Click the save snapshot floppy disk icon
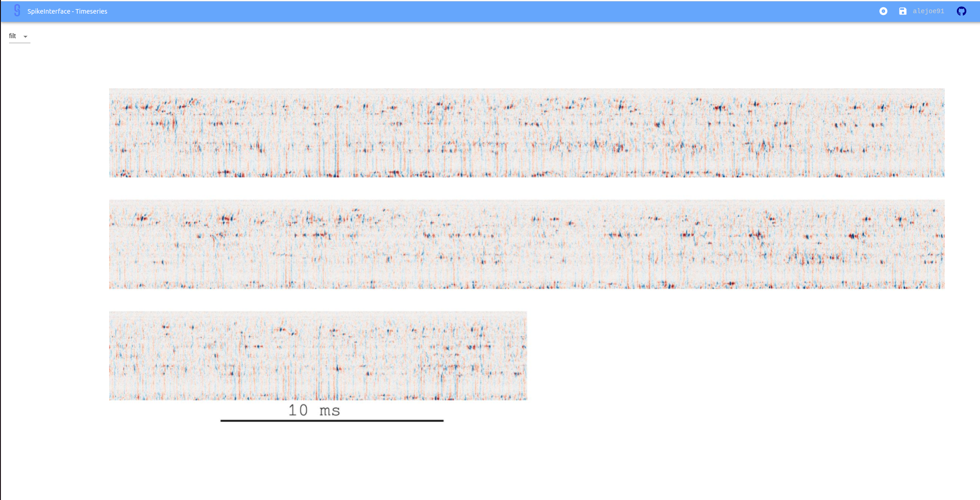 902,11
